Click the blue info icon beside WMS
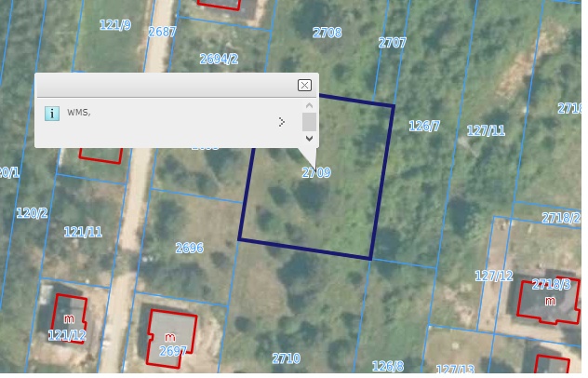Viewport: 588px width, 378px height. coord(52,113)
